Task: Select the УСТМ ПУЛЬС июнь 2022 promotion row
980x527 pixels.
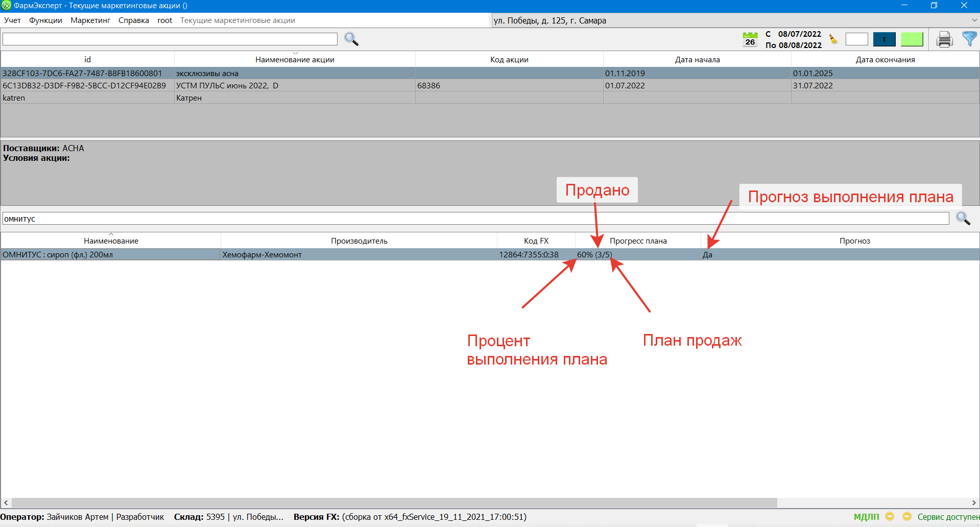Action: [227, 86]
